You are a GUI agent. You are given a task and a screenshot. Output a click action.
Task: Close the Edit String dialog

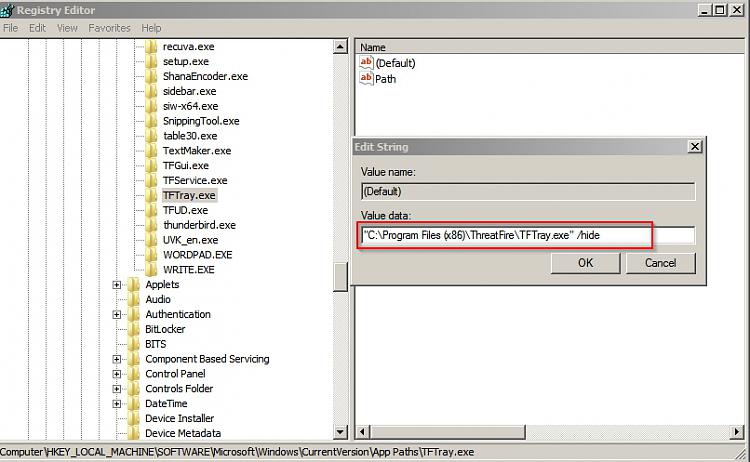[x=695, y=146]
